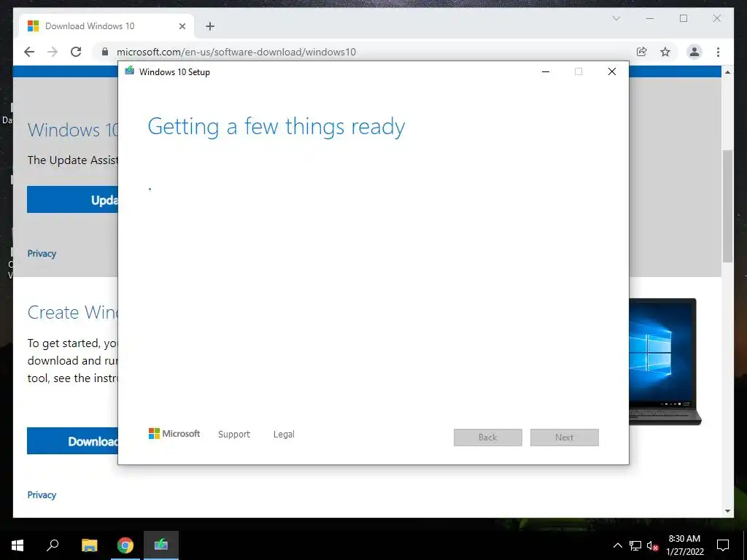Viewport: 747px width, 560px height.
Task: Open Chrome three-dot menu
Action: coord(718,52)
